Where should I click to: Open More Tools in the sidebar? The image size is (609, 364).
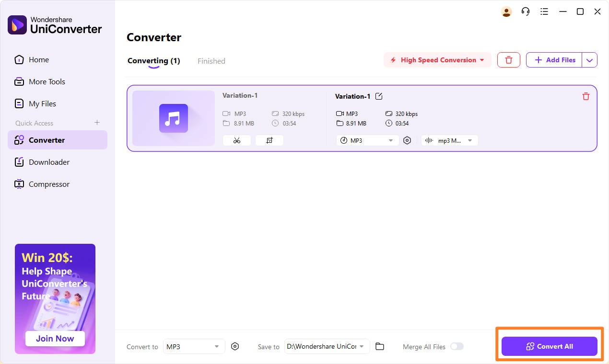pos(58,82)
